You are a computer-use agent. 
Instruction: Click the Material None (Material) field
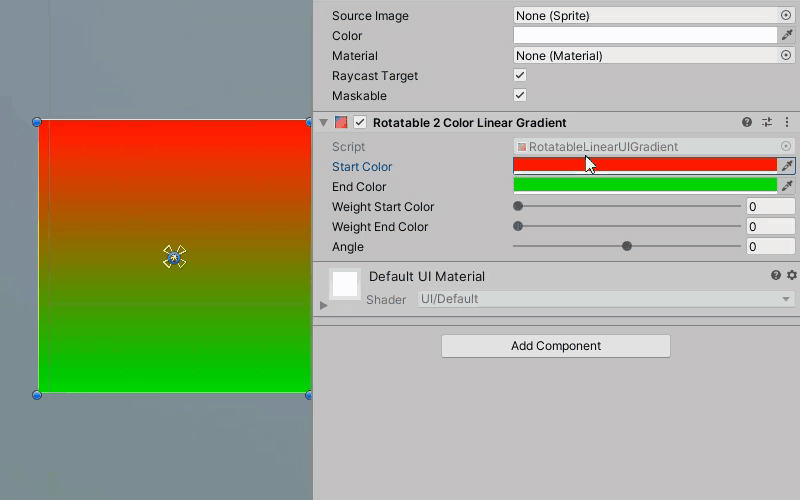(x=646, y=55)
